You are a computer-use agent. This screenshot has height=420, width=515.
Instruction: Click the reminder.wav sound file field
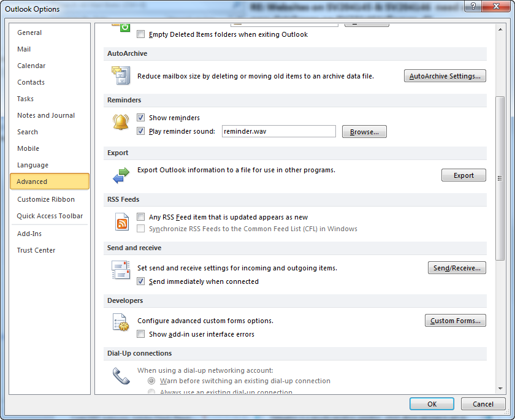pyautogui.click(x=279, y=131)
